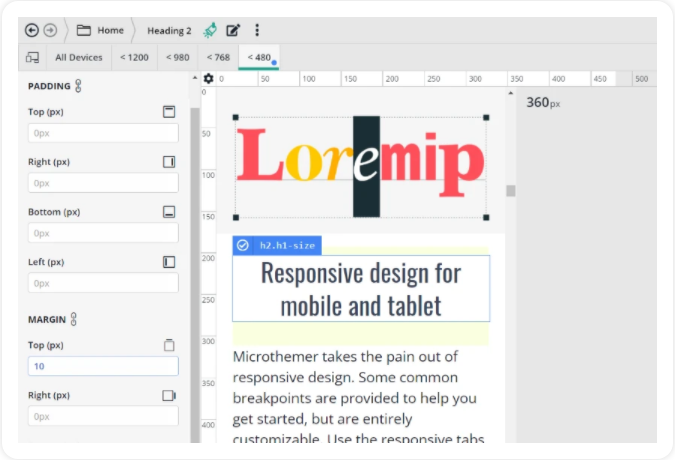This screenshot has height=460, width=675.
Task: Click the 200 mark on horizontal ruler
Action: (x=392, y=79)
